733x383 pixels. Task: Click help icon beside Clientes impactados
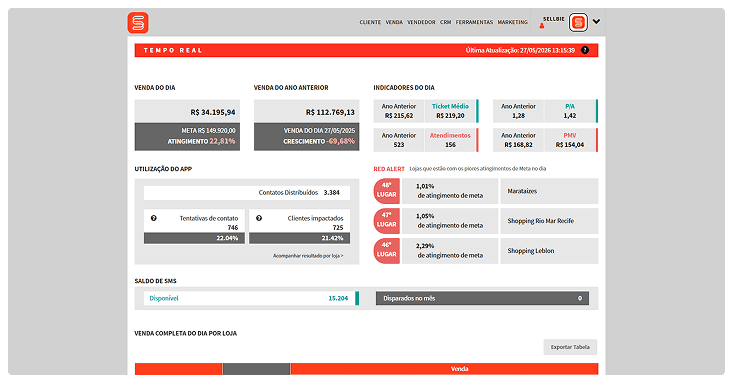coord(259,218)
